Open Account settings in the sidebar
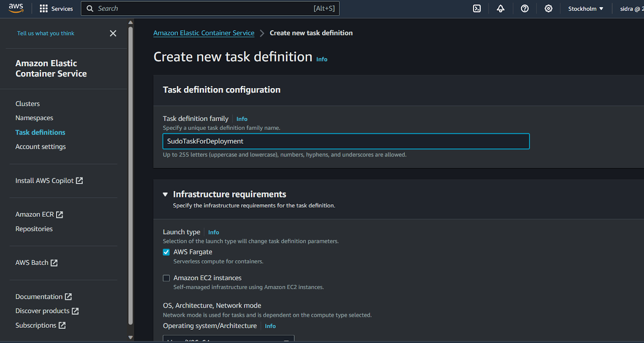This screenshot has height=343, width=644. pyautogui.click(x=41, y=147)
